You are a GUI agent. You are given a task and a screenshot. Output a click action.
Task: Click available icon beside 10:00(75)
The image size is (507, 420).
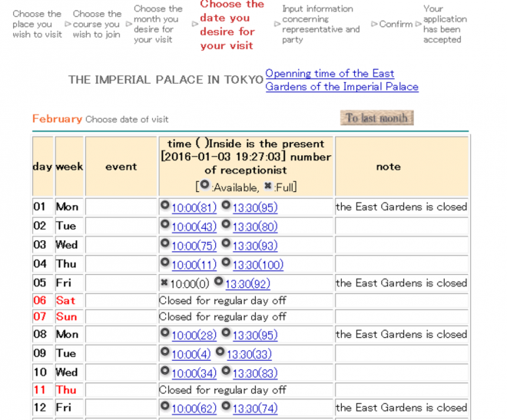(165, 243)
